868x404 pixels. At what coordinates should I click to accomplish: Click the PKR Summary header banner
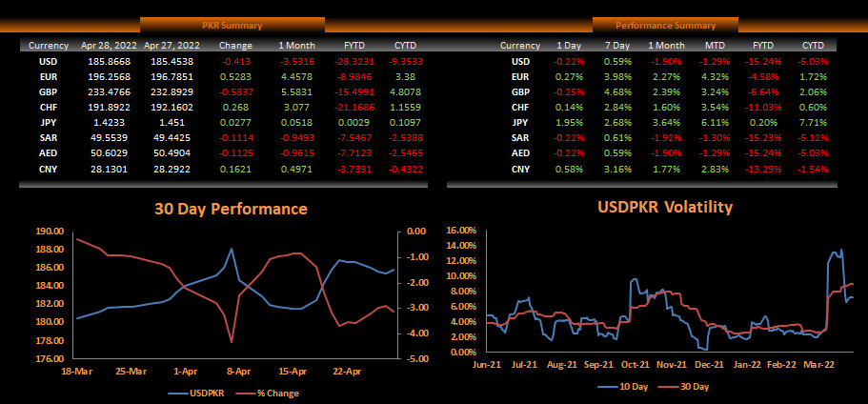click(x=232, y=25)
